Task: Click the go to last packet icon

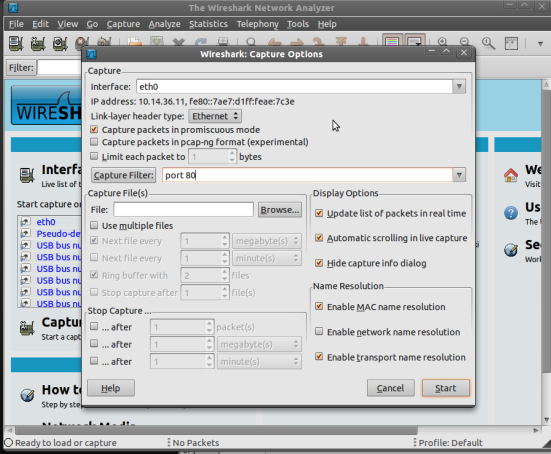Action: 363,41
